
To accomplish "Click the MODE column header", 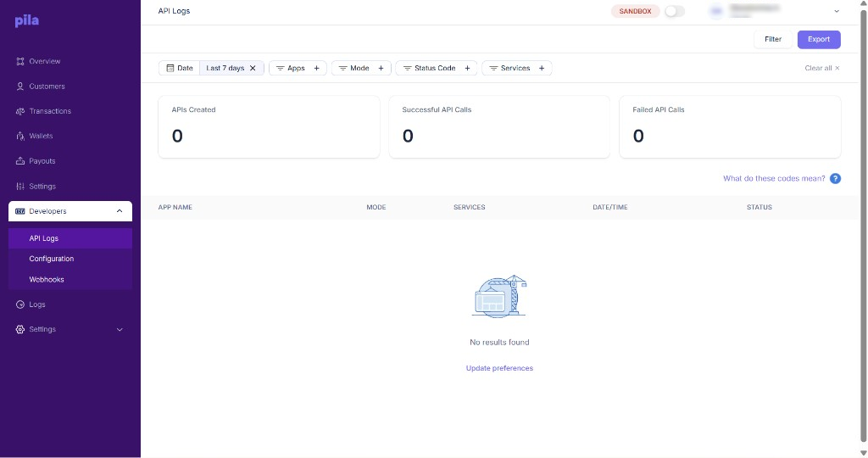I will pyautogui.click(x=376, y=207).
